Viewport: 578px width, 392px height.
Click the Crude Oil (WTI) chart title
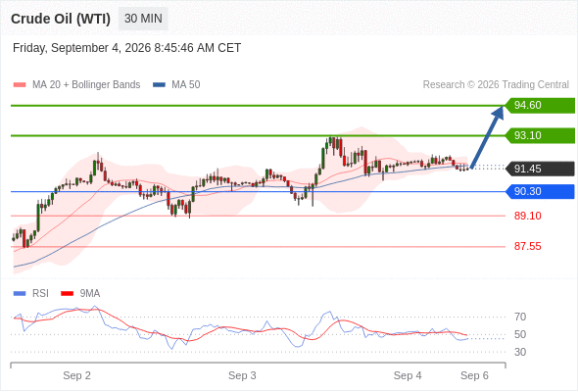61,19
